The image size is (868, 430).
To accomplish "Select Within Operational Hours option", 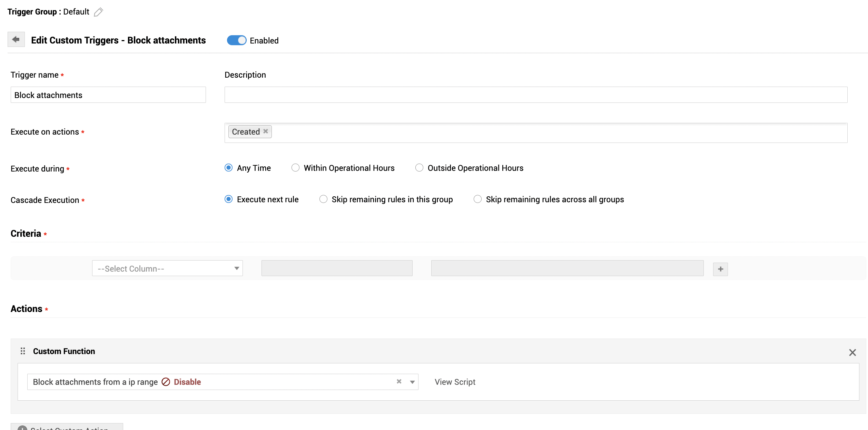I will click(x=296, y=168).
